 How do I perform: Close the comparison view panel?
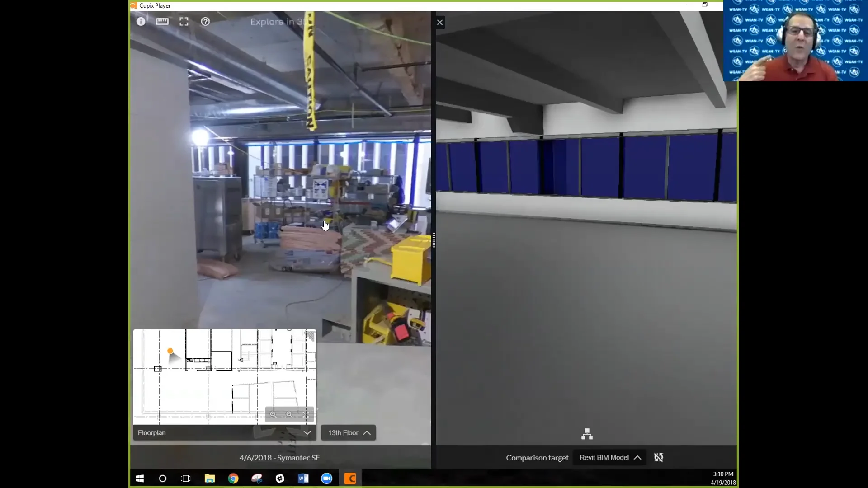point(440,22)
